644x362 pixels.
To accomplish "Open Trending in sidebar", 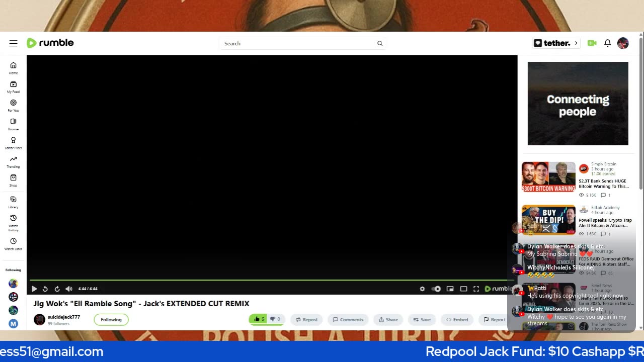I will [13, 162].
